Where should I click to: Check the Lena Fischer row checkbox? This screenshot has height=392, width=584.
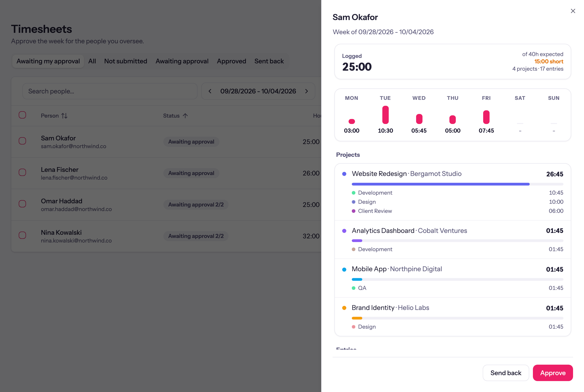[23, 172]
